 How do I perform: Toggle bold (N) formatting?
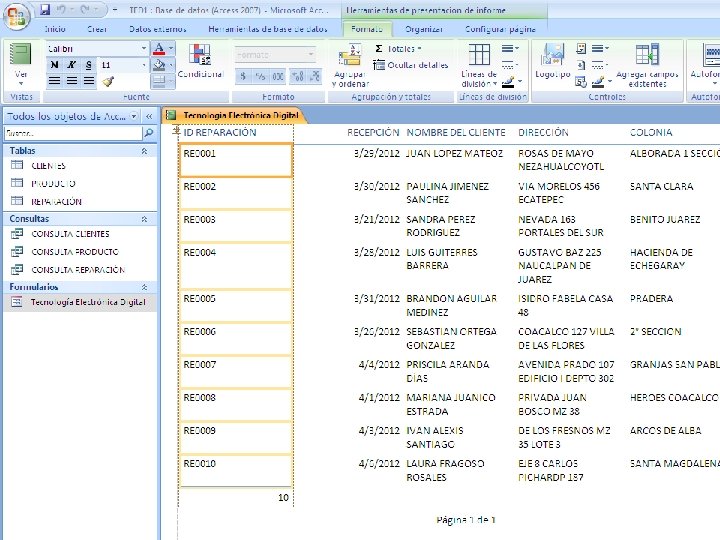click(54, 65)
